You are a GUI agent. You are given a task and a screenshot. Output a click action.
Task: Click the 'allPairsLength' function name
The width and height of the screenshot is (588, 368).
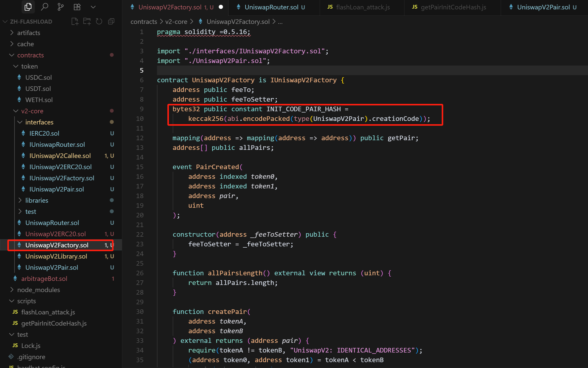tap(235, 273)
